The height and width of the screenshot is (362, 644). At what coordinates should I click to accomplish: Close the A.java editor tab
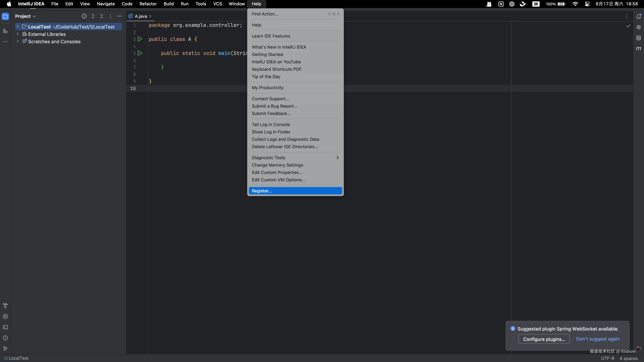150,16
